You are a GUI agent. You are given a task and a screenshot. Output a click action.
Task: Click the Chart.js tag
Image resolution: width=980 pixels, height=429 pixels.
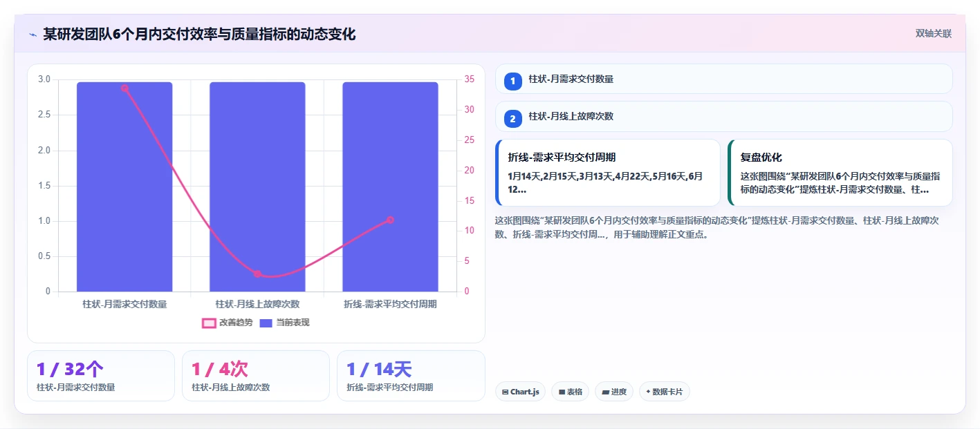520,392
